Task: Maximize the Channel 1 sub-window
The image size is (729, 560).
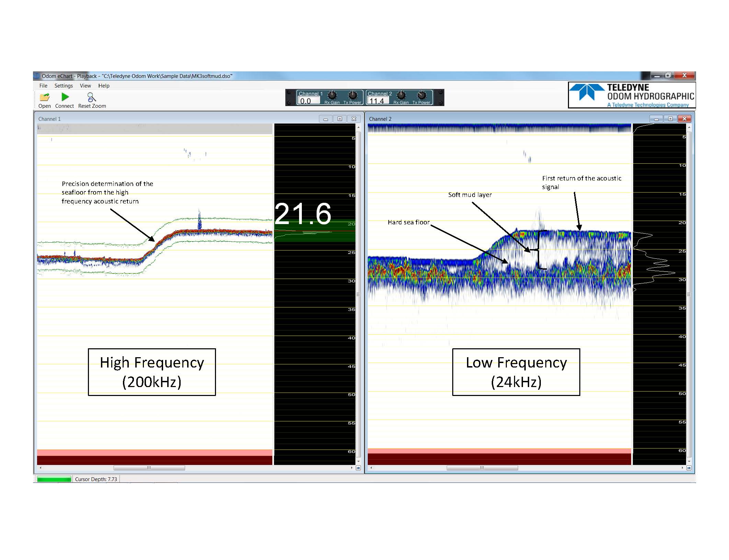Action: tap(340, 119)
